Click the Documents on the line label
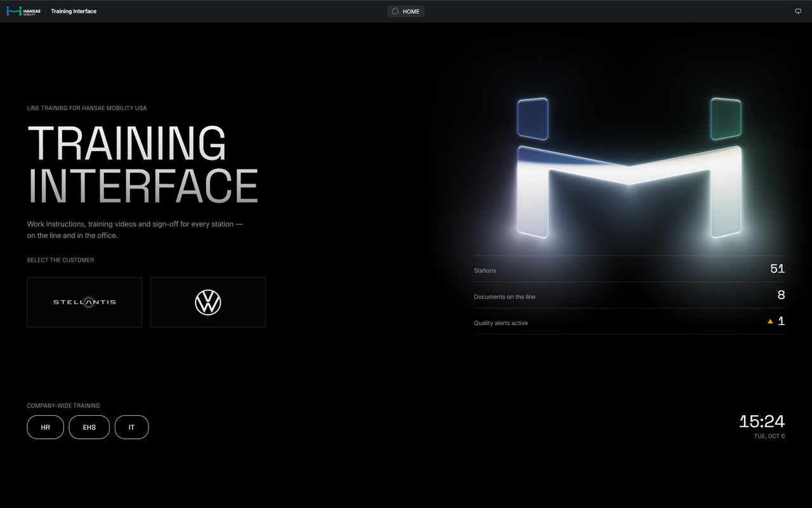 click(x=504, y=297)
